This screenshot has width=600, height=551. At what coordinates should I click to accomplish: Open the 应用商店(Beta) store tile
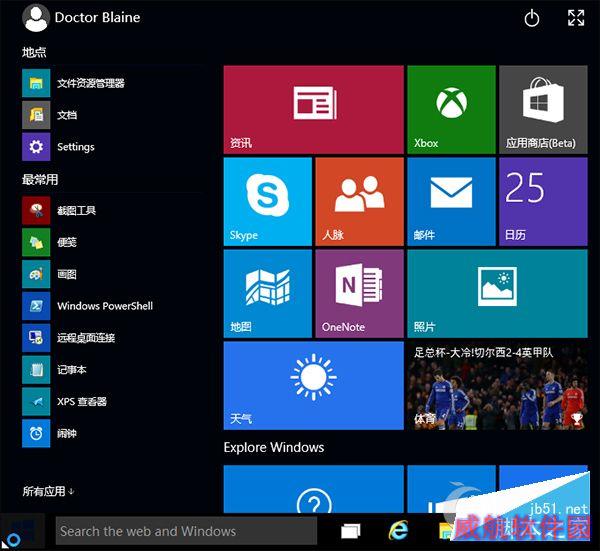543,109
